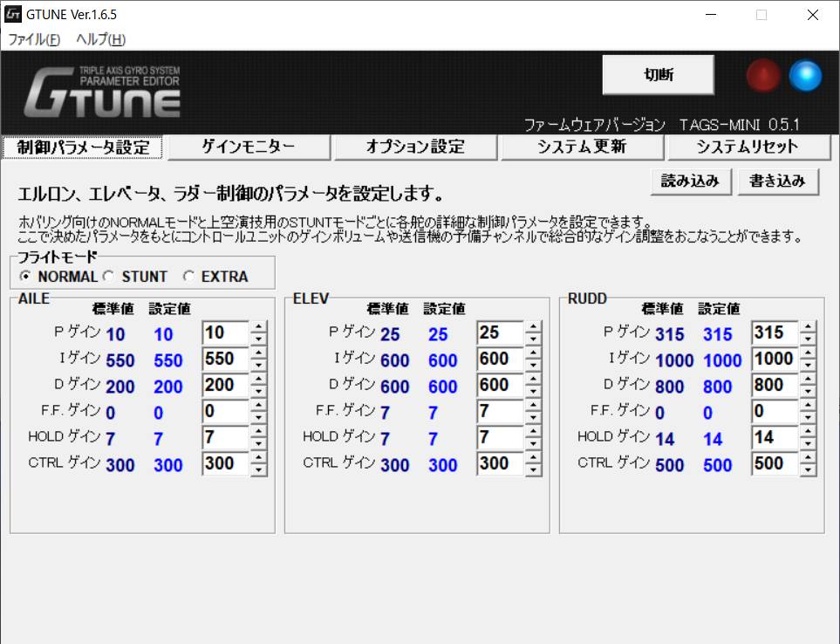
Task: Increase AILE HOLD gain with up arrow
Action: pyautogui.click(x=258, y=431)
